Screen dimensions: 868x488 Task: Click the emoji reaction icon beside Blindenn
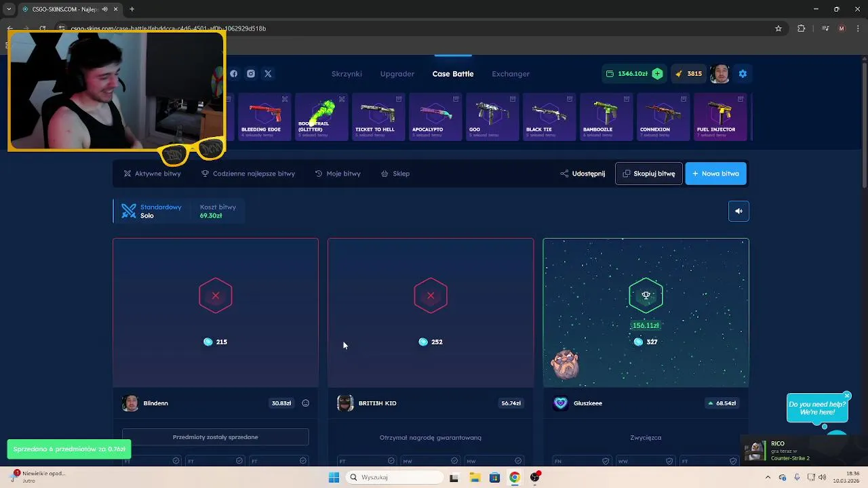point(306,403)
